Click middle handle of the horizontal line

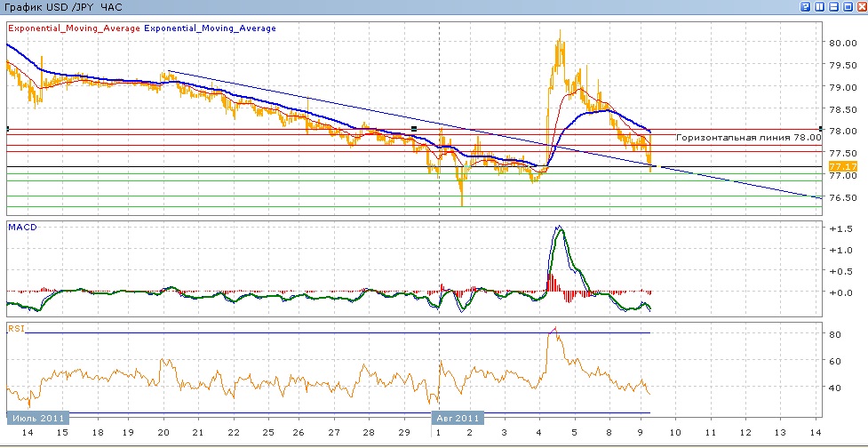click(413, 129)
